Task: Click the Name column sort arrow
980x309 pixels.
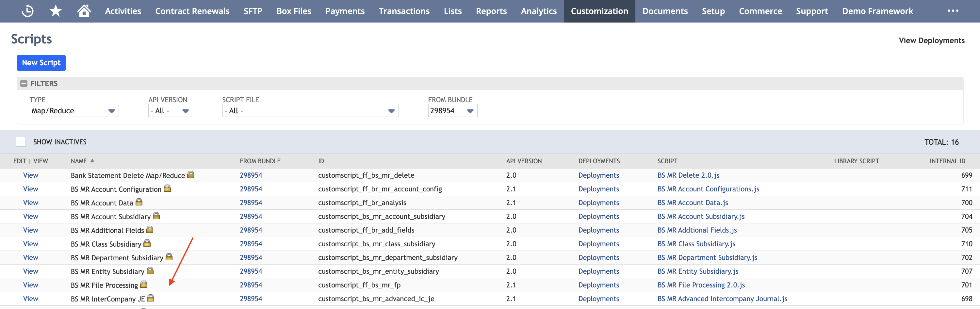Action: point(92,161)
